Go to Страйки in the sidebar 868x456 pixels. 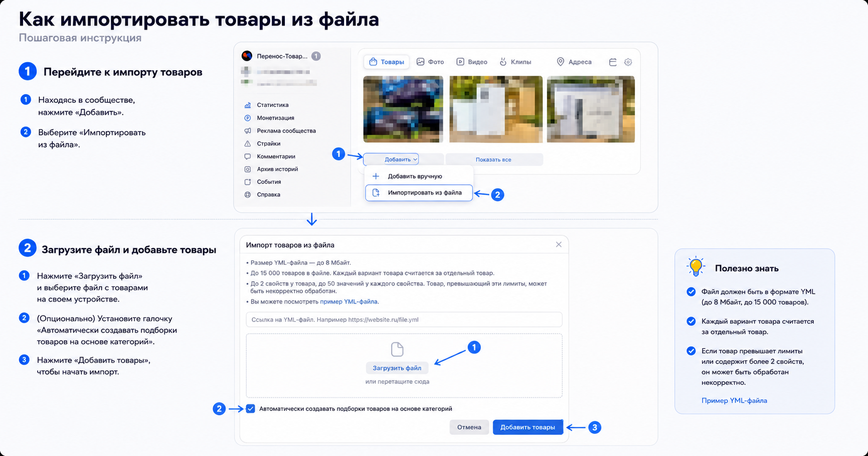[268, 143]
